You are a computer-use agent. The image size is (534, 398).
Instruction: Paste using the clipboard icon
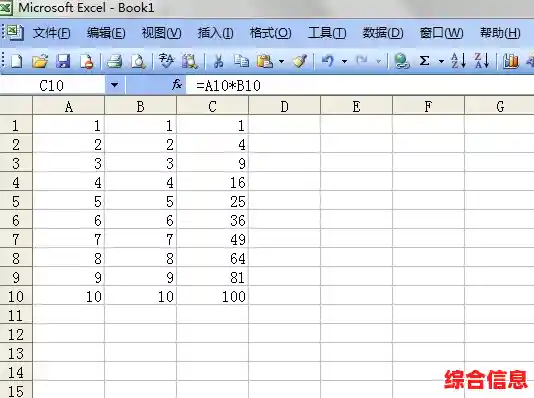tap(265, 62)
